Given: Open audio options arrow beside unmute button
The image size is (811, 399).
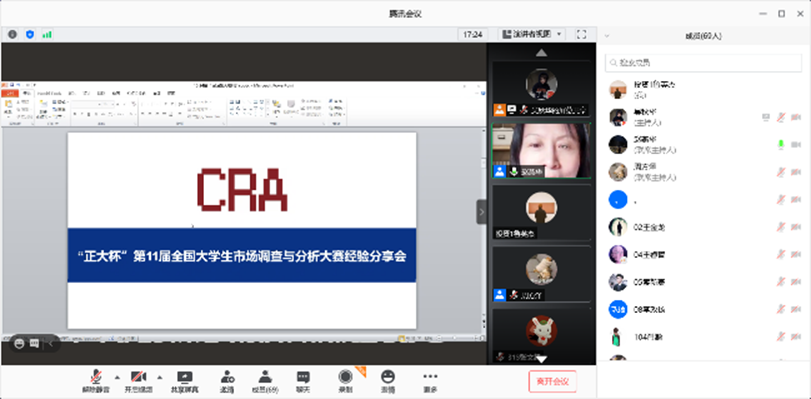Looking at the screenshot, I should 116,377.
